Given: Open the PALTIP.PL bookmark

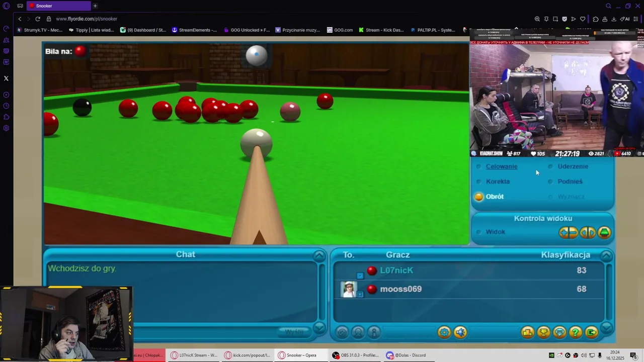Looking at the screenshot, I should coord(433,30).
